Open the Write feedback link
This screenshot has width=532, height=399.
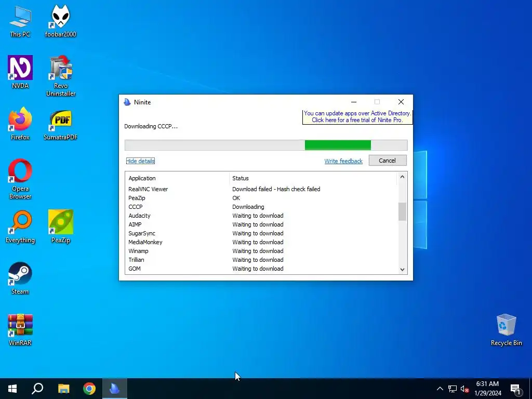tap(343, 161)
